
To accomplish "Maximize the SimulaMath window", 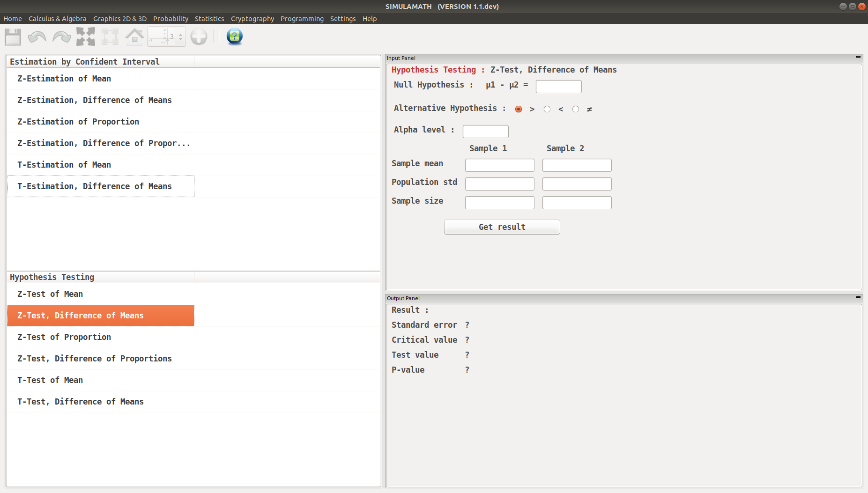I will coord(853,7).
